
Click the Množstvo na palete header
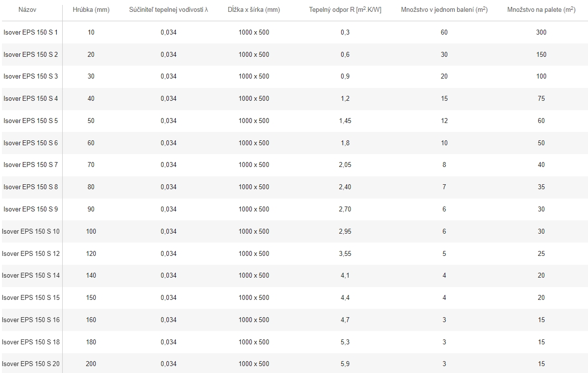click(x=541, y=10)
